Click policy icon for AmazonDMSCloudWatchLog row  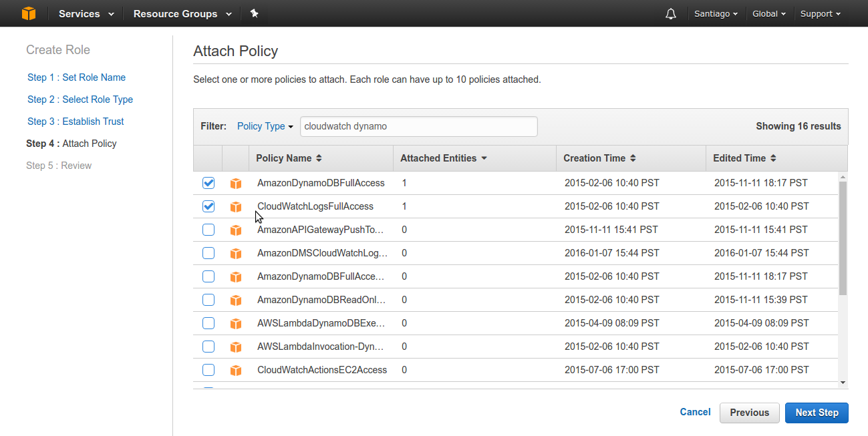tap(235, 253)
